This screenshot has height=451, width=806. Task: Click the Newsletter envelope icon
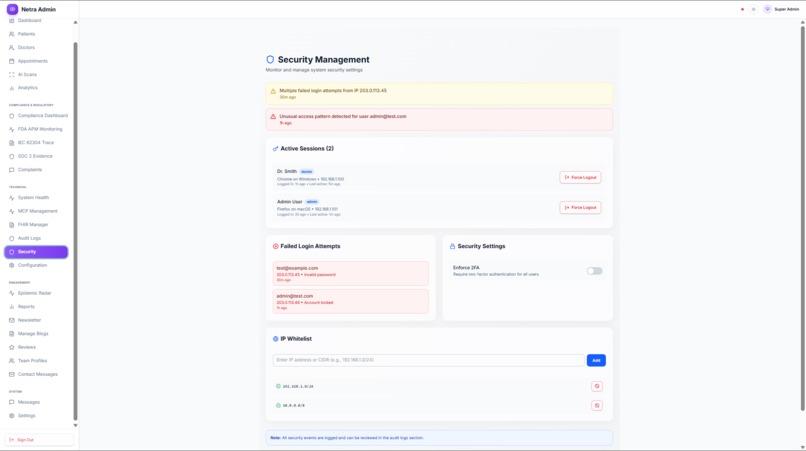click(x=11, y=320)
